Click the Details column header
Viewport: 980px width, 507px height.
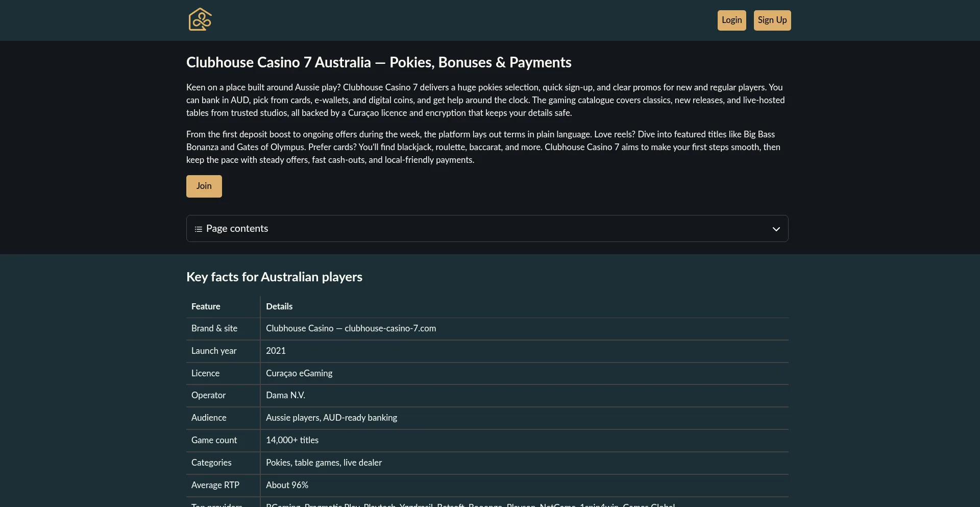click(x=279, y=306)
